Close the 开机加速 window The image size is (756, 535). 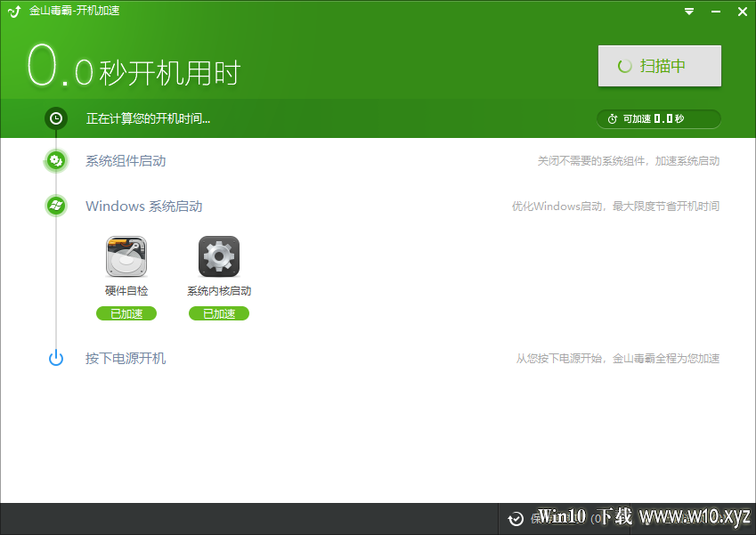point(743,12)
